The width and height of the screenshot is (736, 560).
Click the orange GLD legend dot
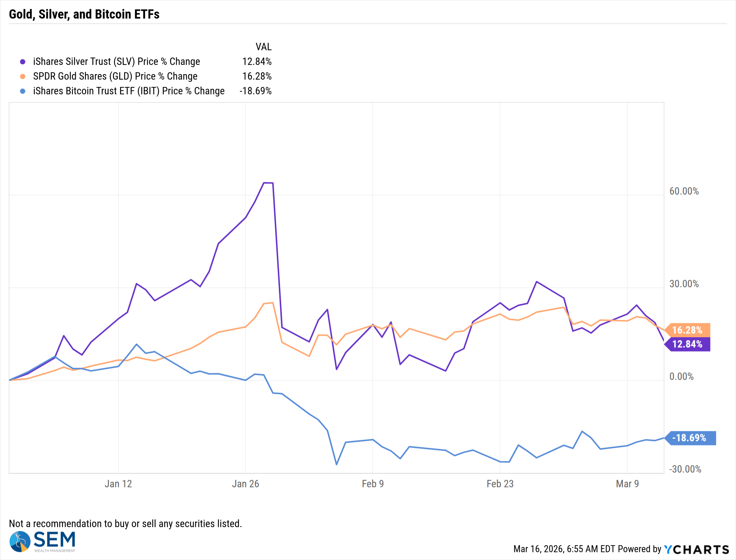23,76
